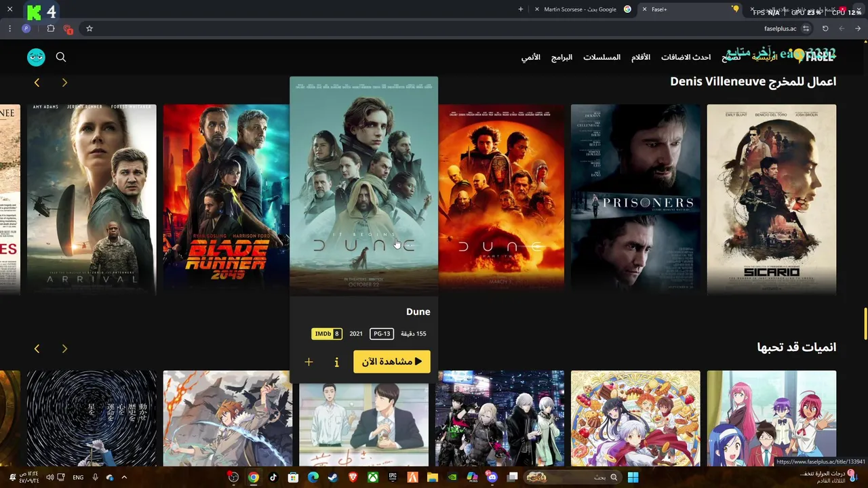This screenshot has height=488, width=868.
Task: Click the اعمال للمخرج Denis Villeneuve heading
Action: tap(753, 81)
